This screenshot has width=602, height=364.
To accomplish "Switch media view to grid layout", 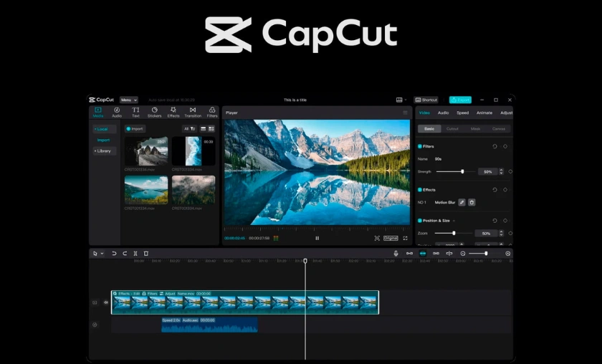I will [x=211, y=129].
